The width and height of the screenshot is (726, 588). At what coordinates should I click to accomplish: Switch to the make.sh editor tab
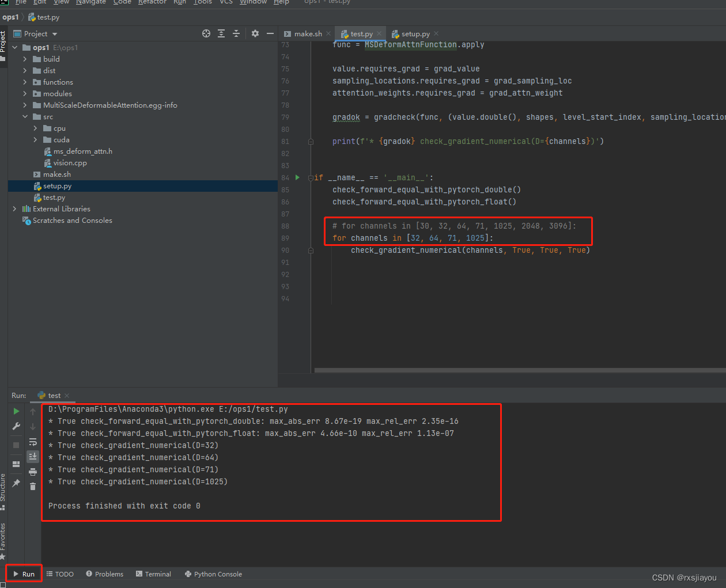tap(308, 33)
